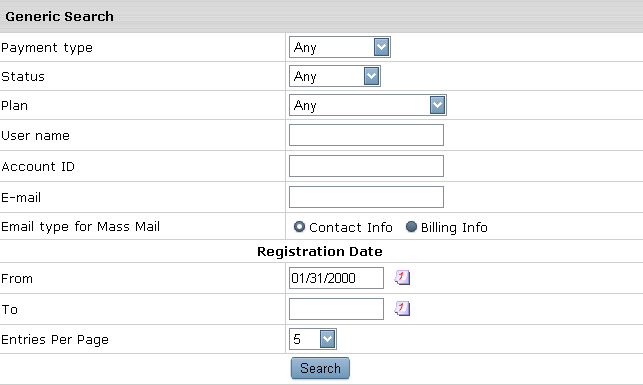
Task: Expand the Plan dropdown
Action: 368,105
